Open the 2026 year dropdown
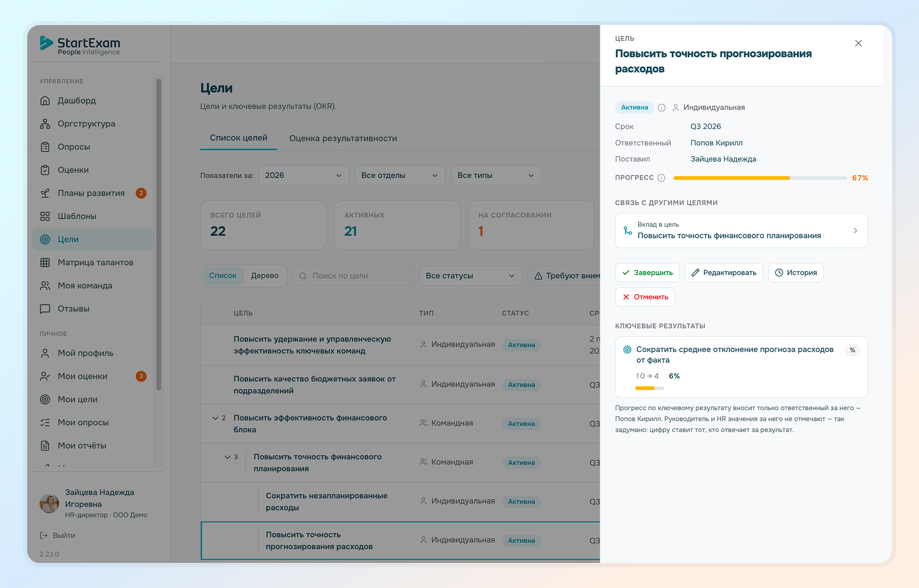Image resolution: width=919 pixels, height=588 pixels. coord(304,175)
